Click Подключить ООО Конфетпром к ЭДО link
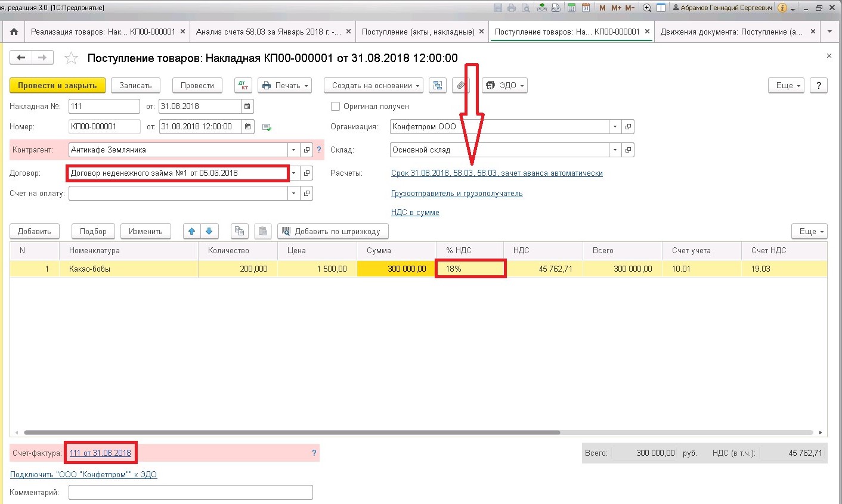The image size is (842, 504). pos(83,475)
